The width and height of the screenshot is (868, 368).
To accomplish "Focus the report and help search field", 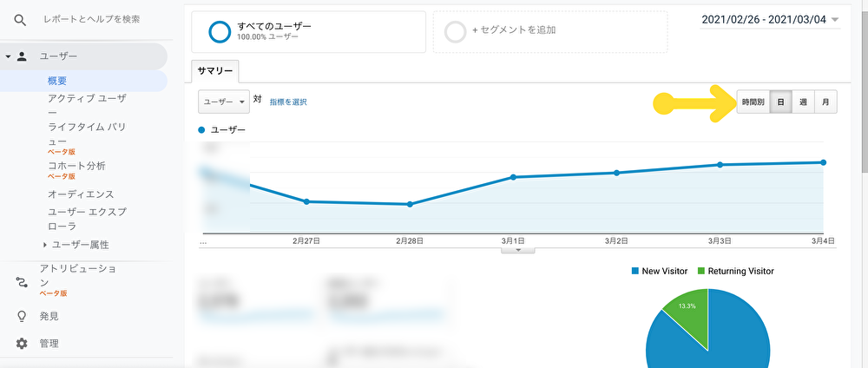I will (x=92, y=19).
